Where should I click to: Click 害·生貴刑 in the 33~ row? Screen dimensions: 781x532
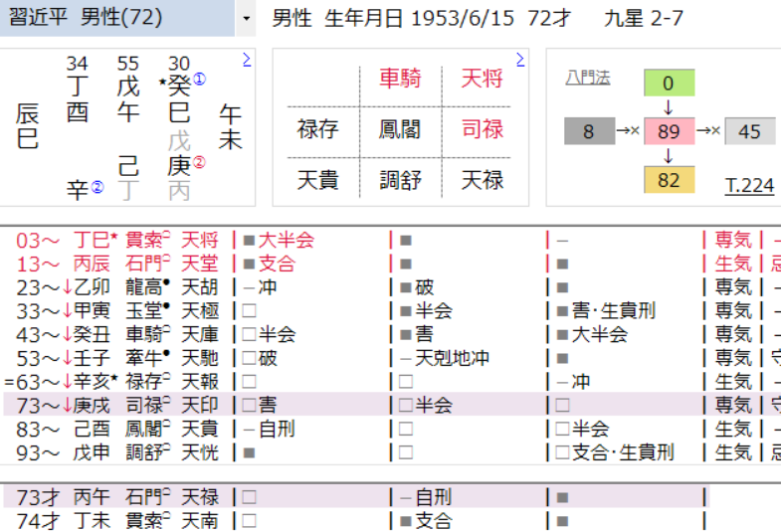point(614,311)
